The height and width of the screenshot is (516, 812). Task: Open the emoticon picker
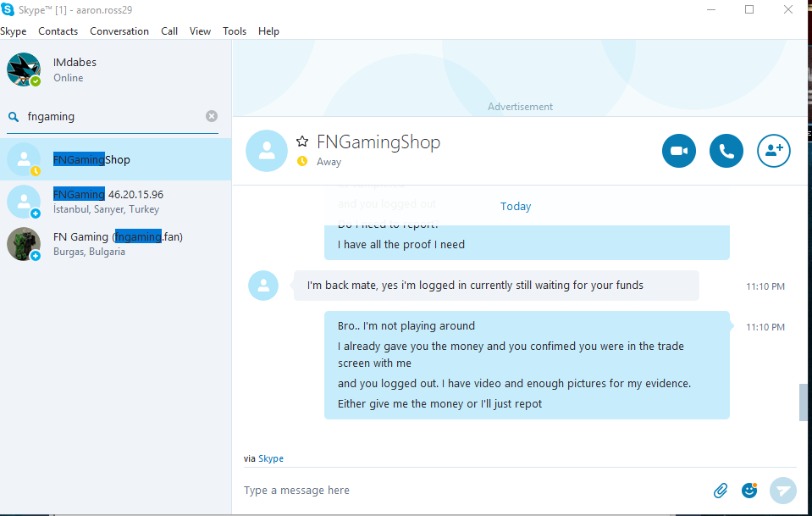tap(749, 490)
